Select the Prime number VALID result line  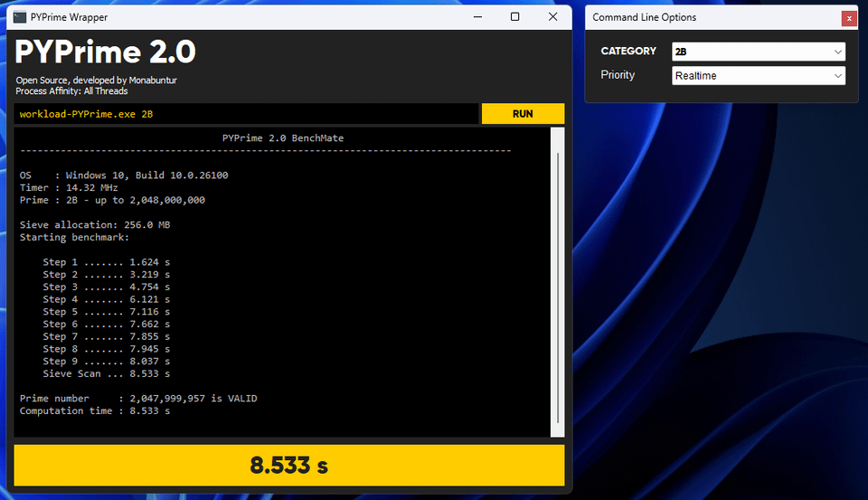138,399
